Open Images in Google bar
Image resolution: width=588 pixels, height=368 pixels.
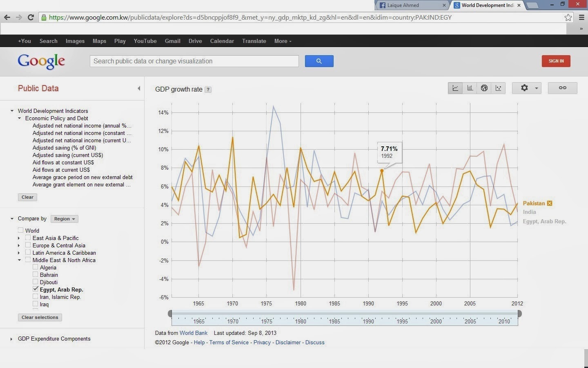pos(75,41)
